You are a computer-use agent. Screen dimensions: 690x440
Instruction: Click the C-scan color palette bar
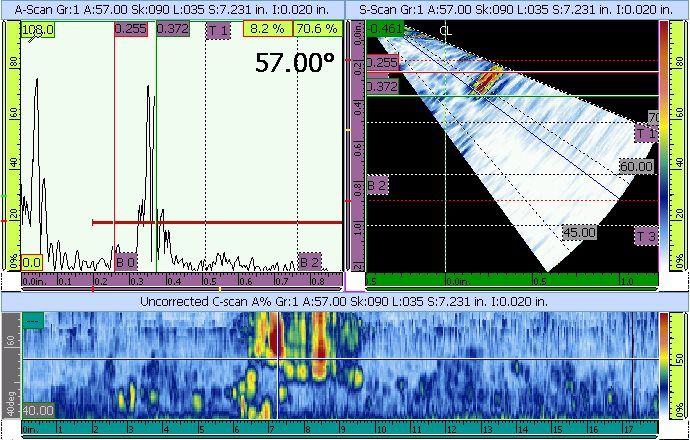(664, 366)
